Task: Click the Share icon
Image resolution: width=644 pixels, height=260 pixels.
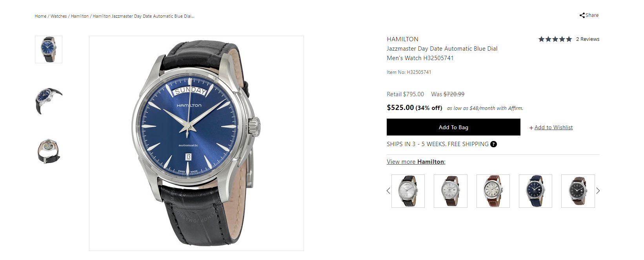Action: [582, 15]
